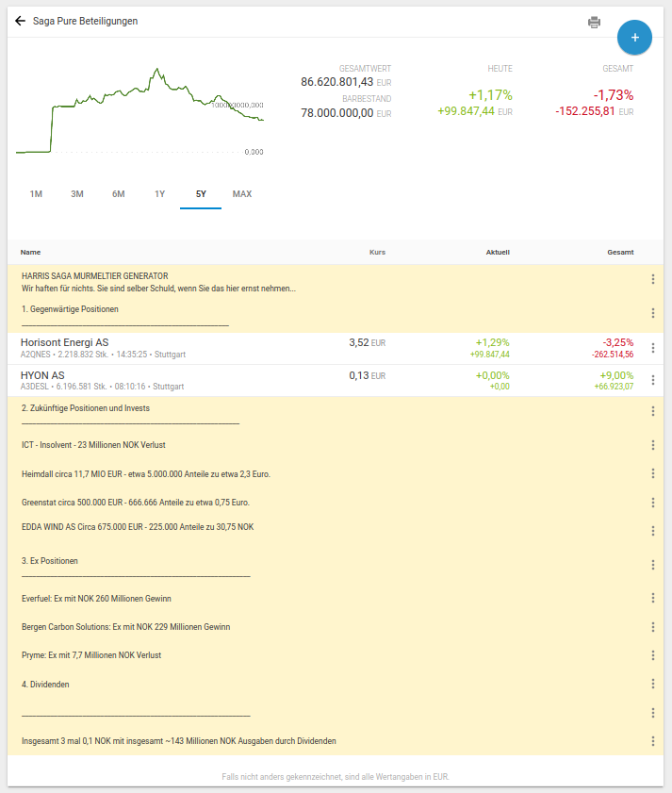This screenshot has height=793, width=672.
Task: Click Horisont Energi total -3,25%
Action: tap(618, 342)
